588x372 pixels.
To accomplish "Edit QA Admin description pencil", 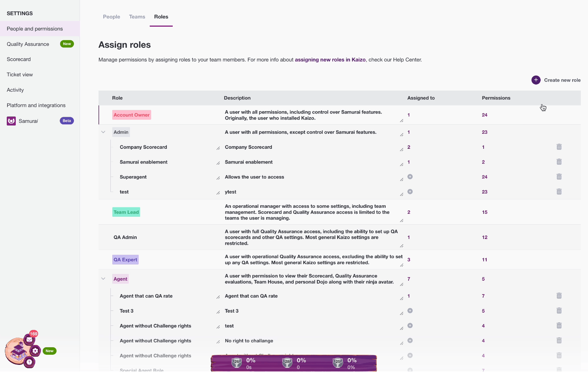I will 402,246.
